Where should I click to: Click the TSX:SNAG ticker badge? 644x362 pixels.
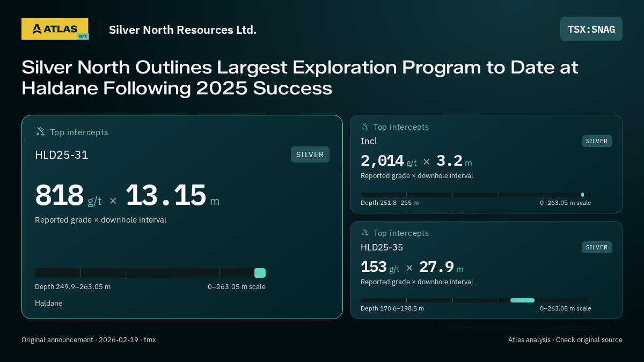pos(591,29)
